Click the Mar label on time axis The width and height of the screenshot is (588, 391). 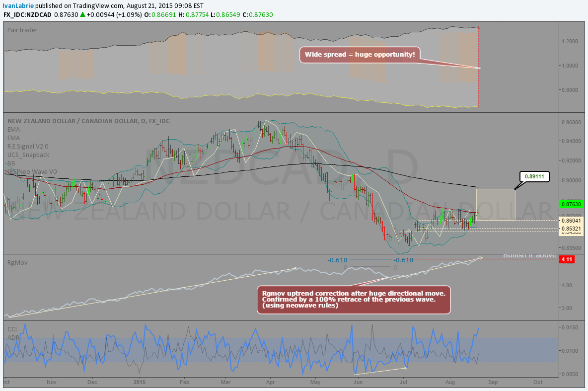[x=225, y=382]
